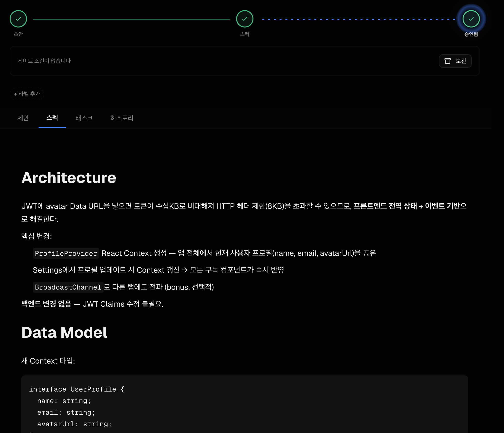The height and width of the screenshot is (433, 504).
Task: Click the 스펙 stage checkmark icon
Action: [x=245, y=19]
